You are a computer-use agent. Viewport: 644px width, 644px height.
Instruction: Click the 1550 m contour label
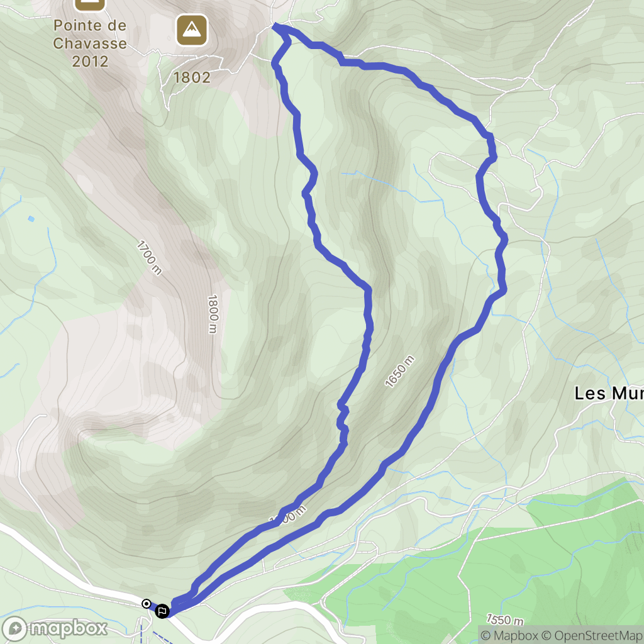[505, 619]
